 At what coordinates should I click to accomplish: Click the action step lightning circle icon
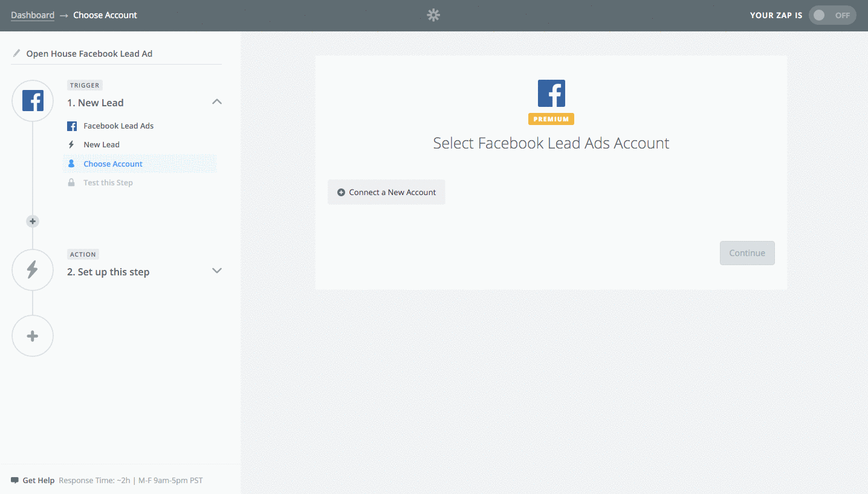(x=33, y=270)
